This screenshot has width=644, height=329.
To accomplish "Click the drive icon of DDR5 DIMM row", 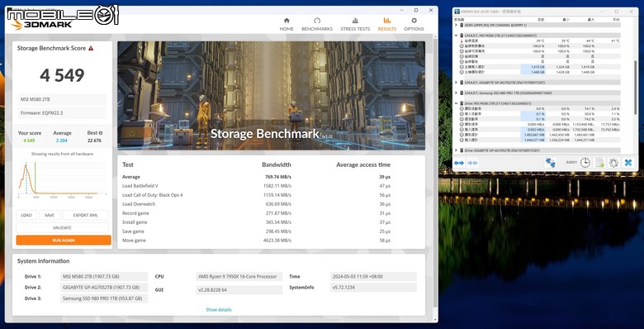I will (462, 25).
